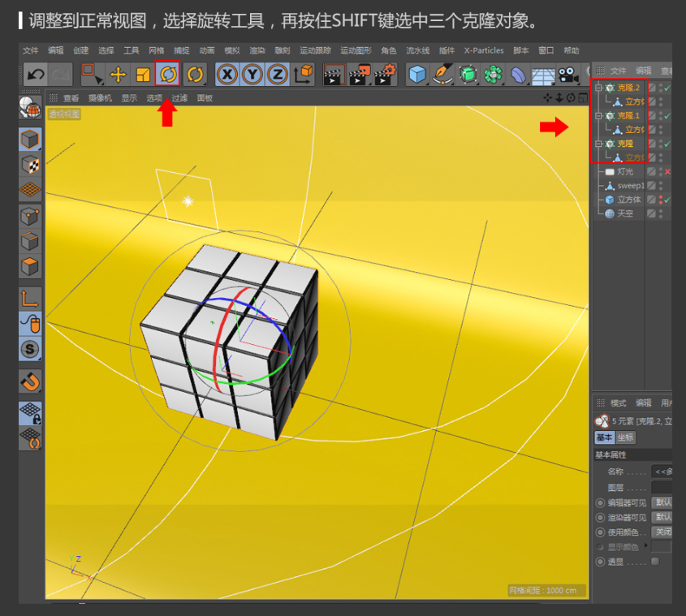Collapse the 克隆.2 tree node
This screenshot has height=616, width=686.
[x=598, y=88]
